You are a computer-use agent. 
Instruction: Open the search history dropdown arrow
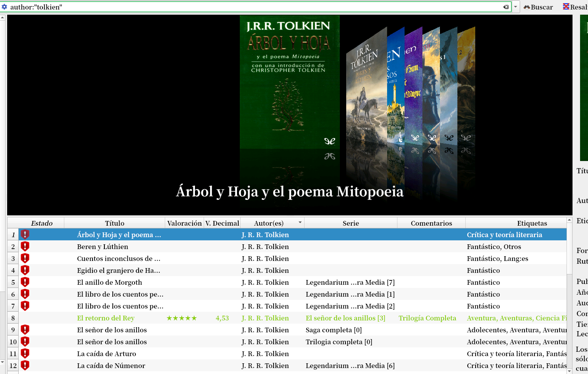pyautogui.click(x=516, y=7)
